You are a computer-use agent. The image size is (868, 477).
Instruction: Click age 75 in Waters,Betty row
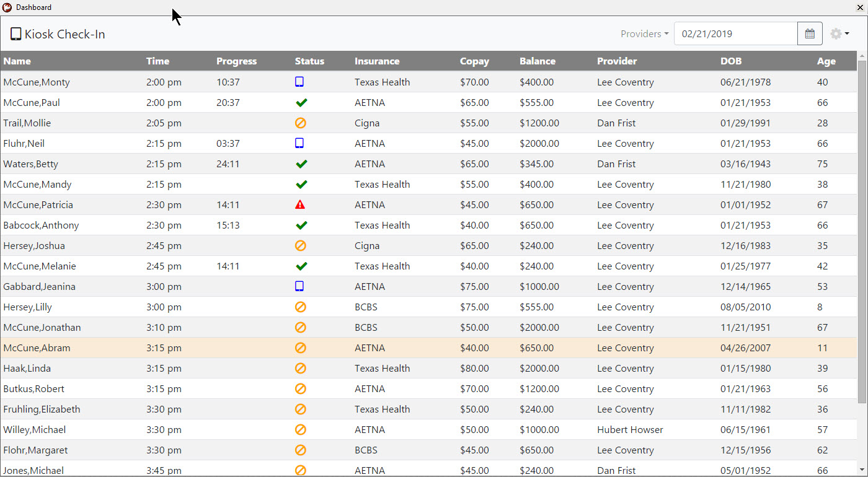[x=823, y=164]
